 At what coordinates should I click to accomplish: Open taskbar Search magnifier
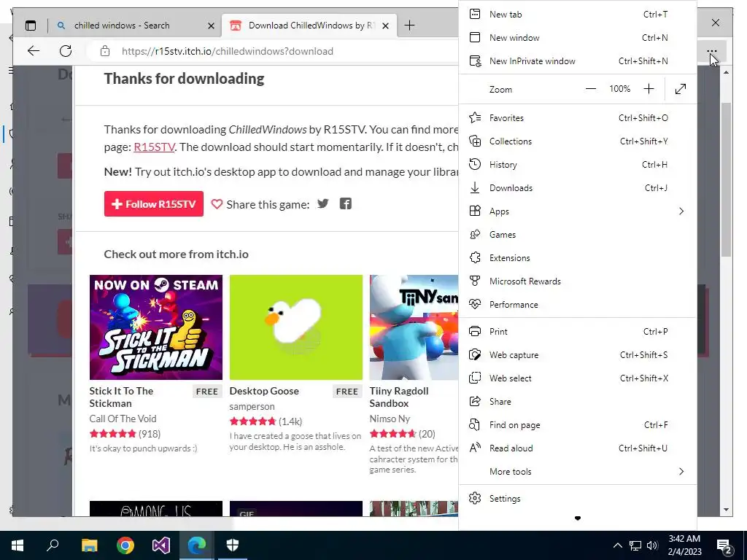tap(53, 545)
